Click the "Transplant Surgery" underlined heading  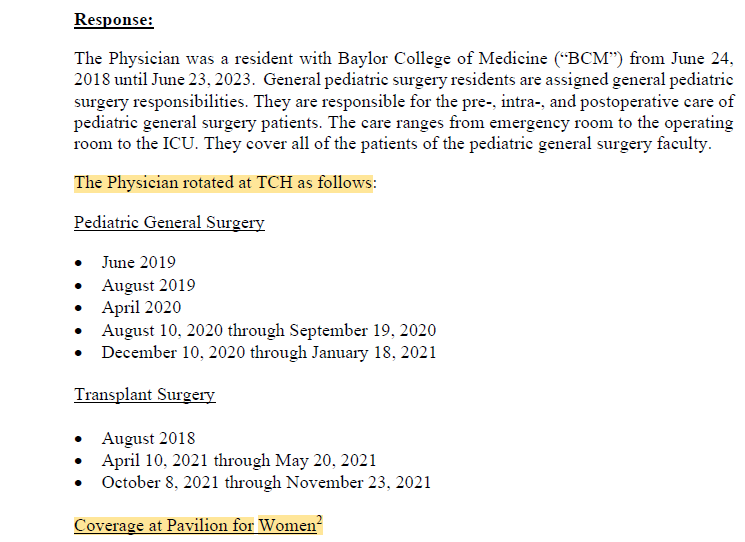click(144, 395)
